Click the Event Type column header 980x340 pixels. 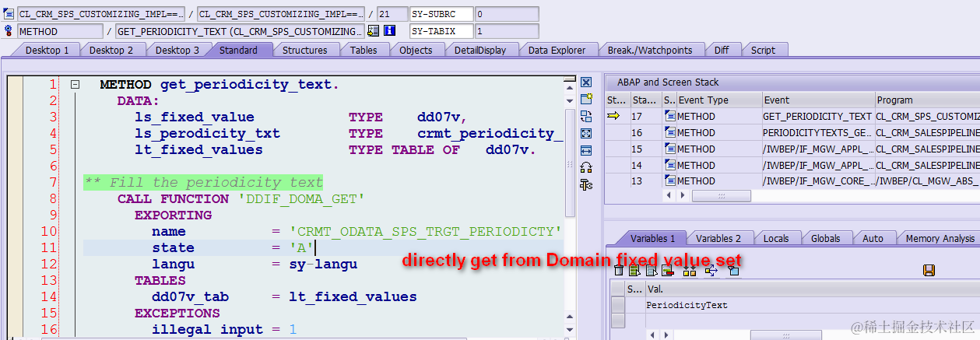pos(718,100)
